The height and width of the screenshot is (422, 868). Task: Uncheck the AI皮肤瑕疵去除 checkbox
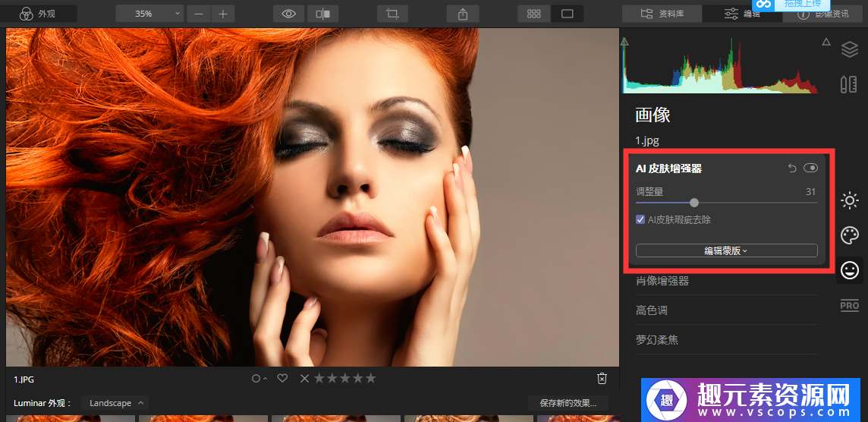[640, 220]
